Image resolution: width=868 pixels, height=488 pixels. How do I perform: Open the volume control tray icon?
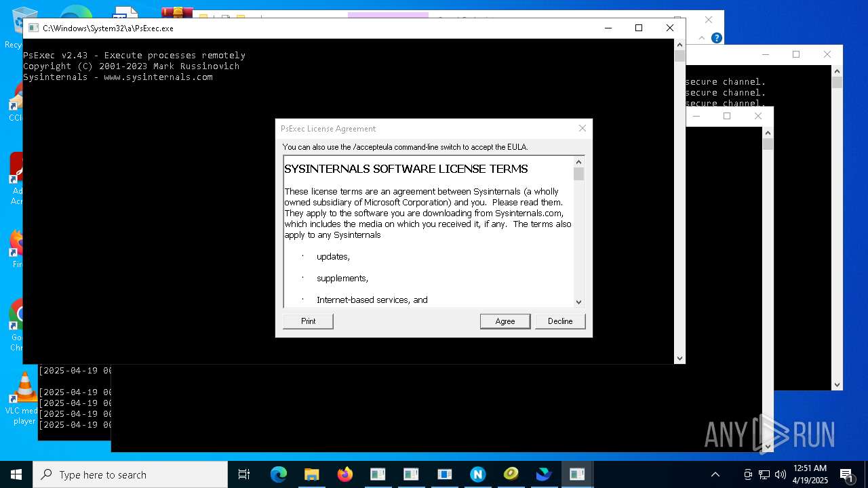click(x=781, y=474)
